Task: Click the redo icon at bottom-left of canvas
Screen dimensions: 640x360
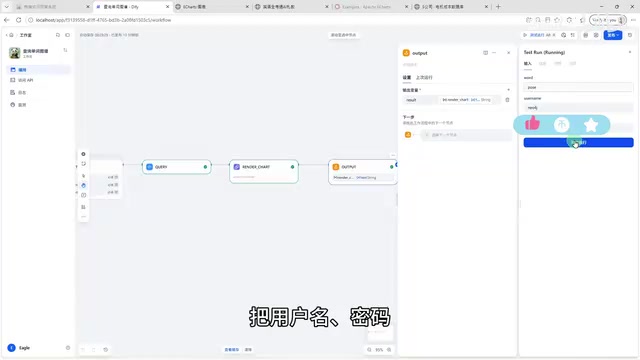Action: [94, 350]
